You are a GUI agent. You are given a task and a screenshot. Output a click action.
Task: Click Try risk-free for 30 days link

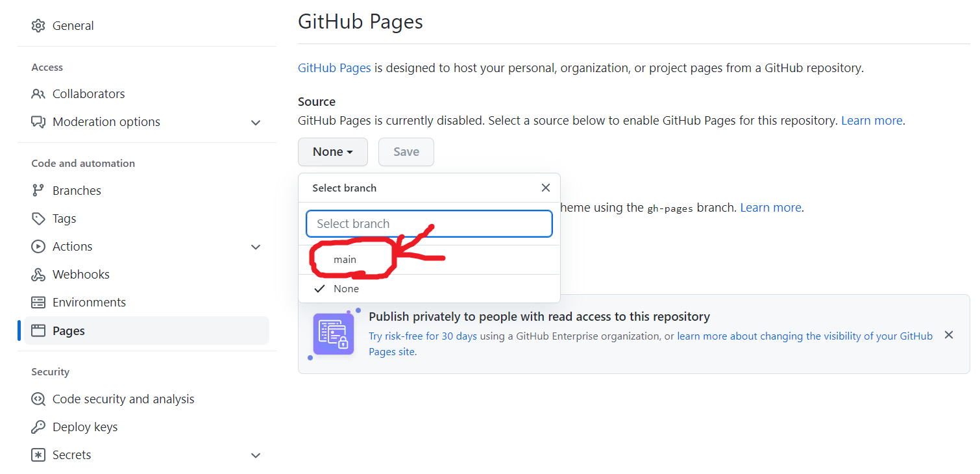(x=423, y=336)
